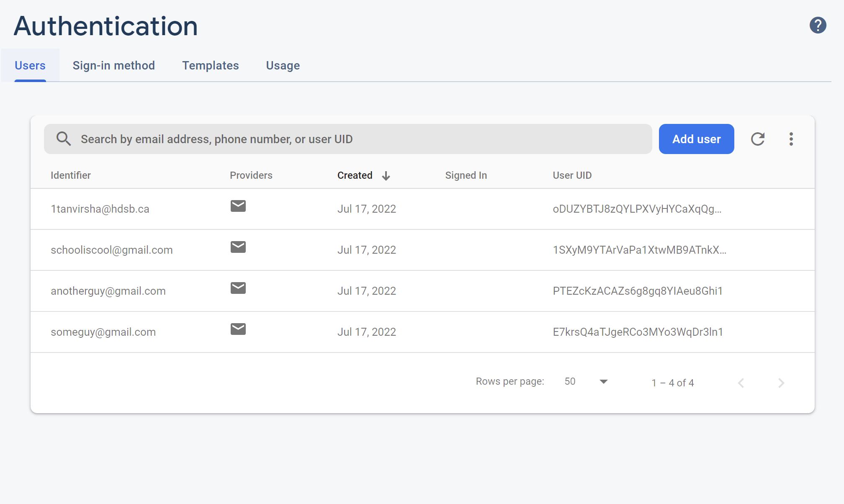Select the anotherguy@gmail.com user row

tap(108, 291)
